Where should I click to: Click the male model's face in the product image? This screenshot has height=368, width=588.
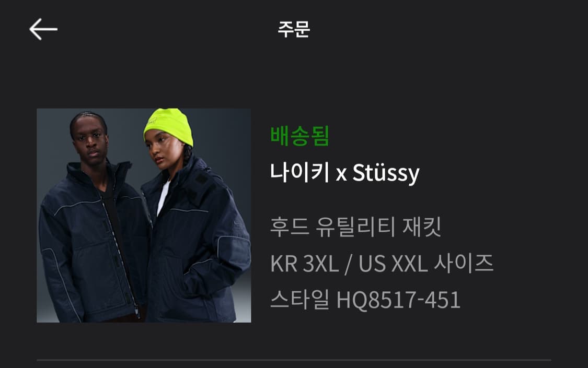(x=89, y=140)
